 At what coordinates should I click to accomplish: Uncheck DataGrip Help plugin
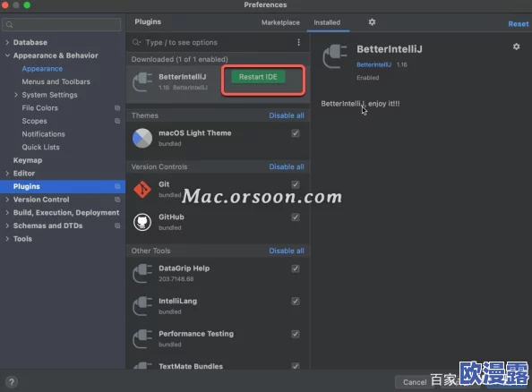296,268
